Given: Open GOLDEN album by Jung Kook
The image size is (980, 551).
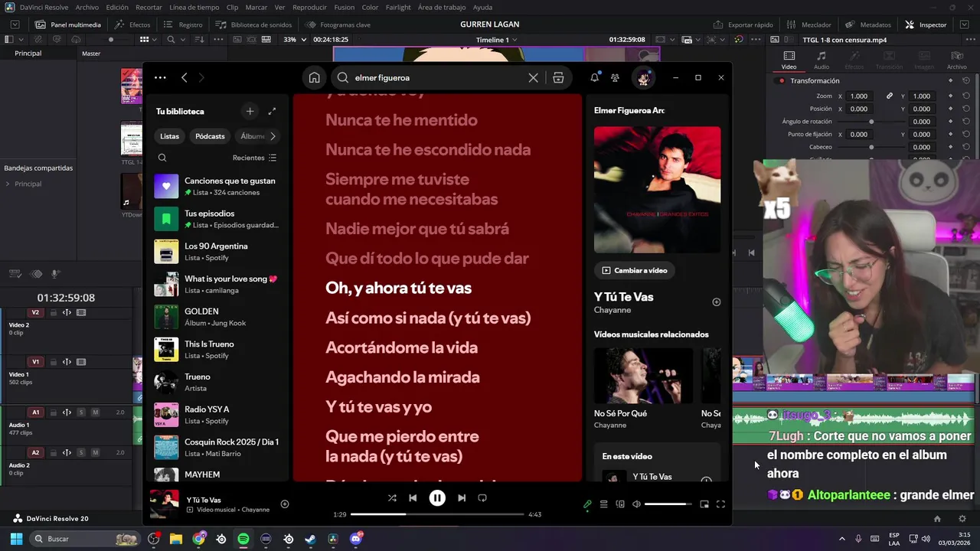Looking at the screenshot, I should tap(216, 317).
